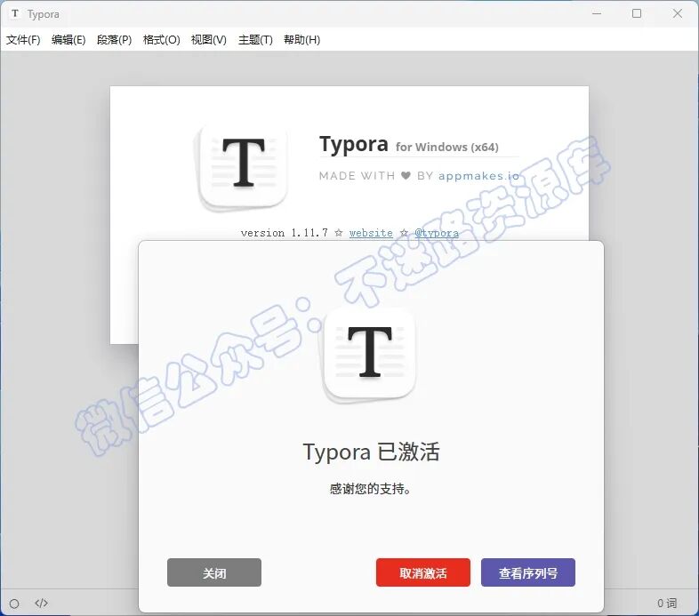Open the 编辑(E) menu

point(68,40)
